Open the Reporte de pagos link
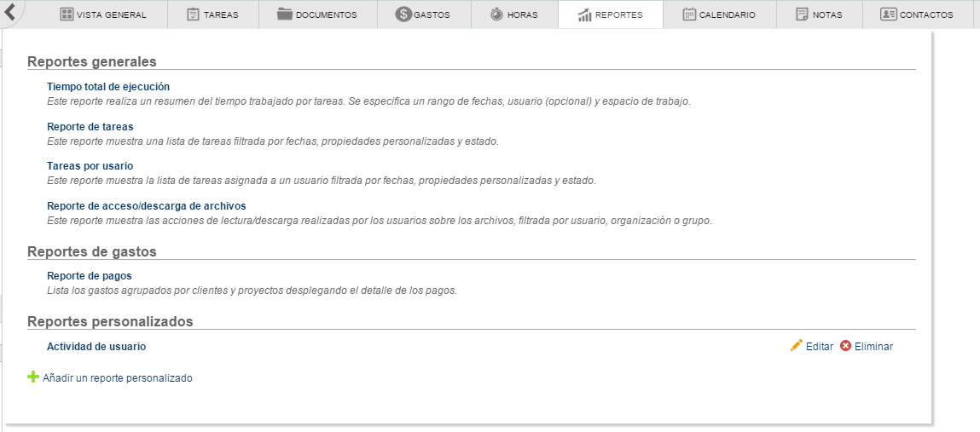The image size is (980, 432). click(x=89, y=276)
